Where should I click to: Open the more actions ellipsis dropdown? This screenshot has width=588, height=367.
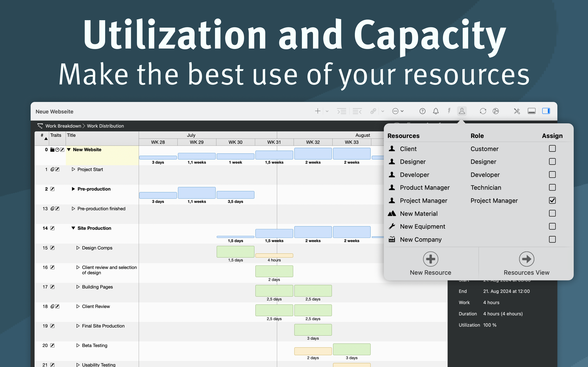tap(398, 111)
